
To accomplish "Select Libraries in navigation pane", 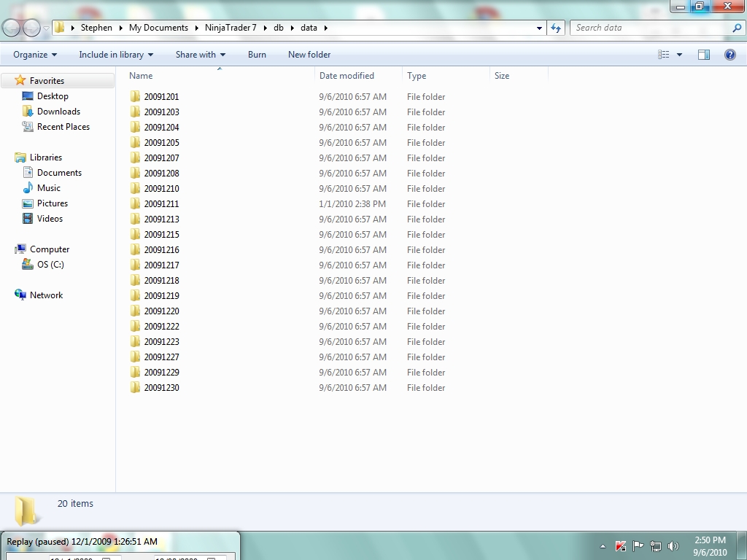I will pyautogui.click(x=46, y=157).
